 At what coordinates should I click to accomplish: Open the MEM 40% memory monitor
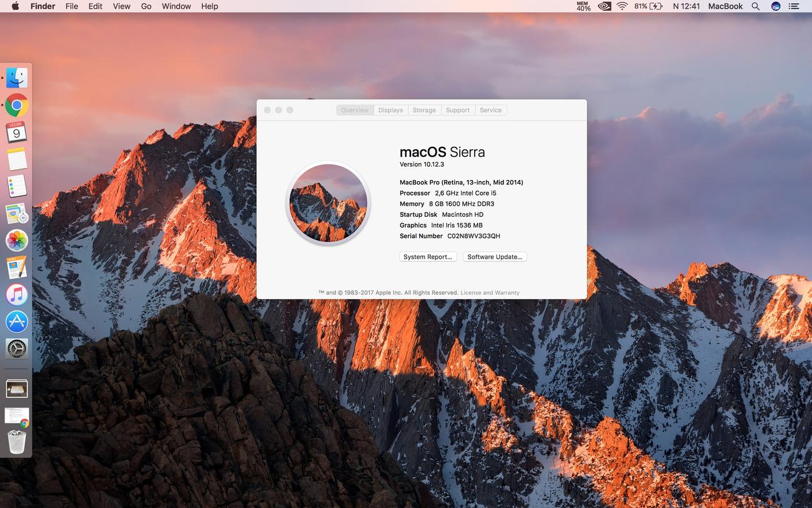coord(583,6)
